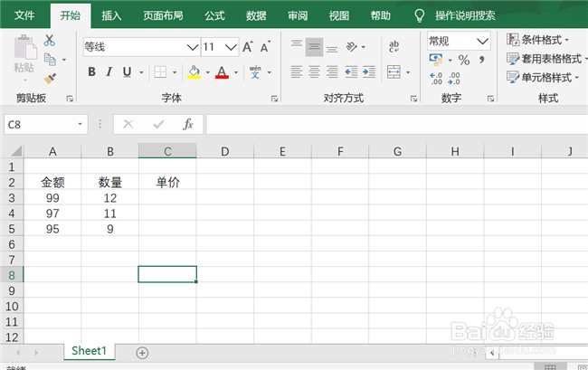The width and height of the screenshot is (588, 370).
Task: Open the 等线 font name dropdown
Action: (193, 47)
